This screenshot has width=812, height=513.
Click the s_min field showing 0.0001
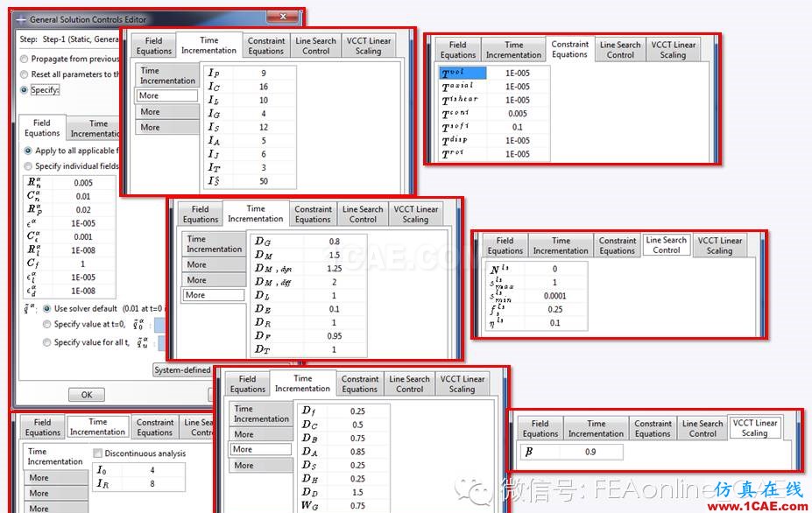pyautogui.click(x=554, y=296)
